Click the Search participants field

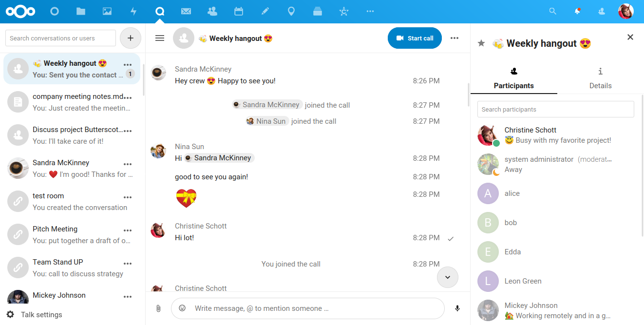tap(555, 109)
